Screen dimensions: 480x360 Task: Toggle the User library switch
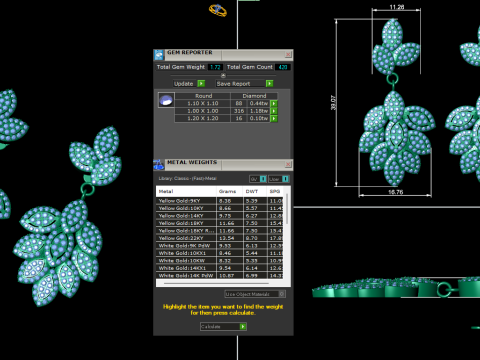(279, 179)
